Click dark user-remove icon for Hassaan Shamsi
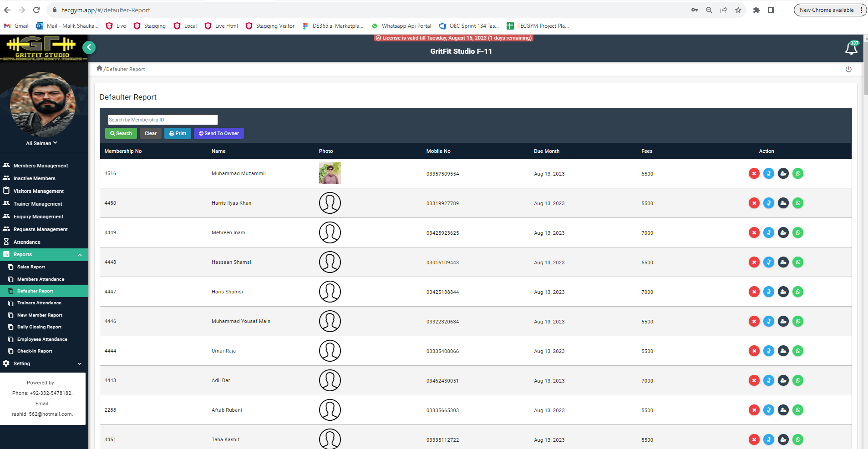Screen dimensions: 868x449 click(x=783, y=262)
